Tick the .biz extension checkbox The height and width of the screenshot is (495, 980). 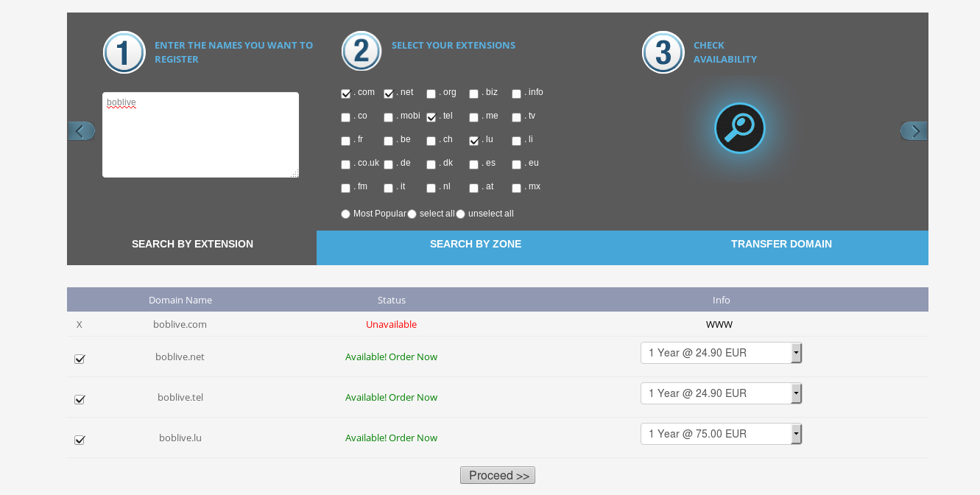474,94
